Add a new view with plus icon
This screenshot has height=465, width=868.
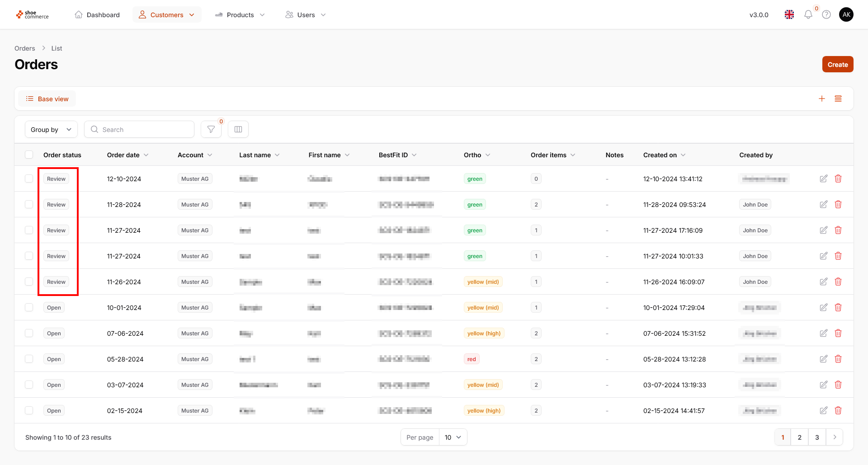pos(822,99)
